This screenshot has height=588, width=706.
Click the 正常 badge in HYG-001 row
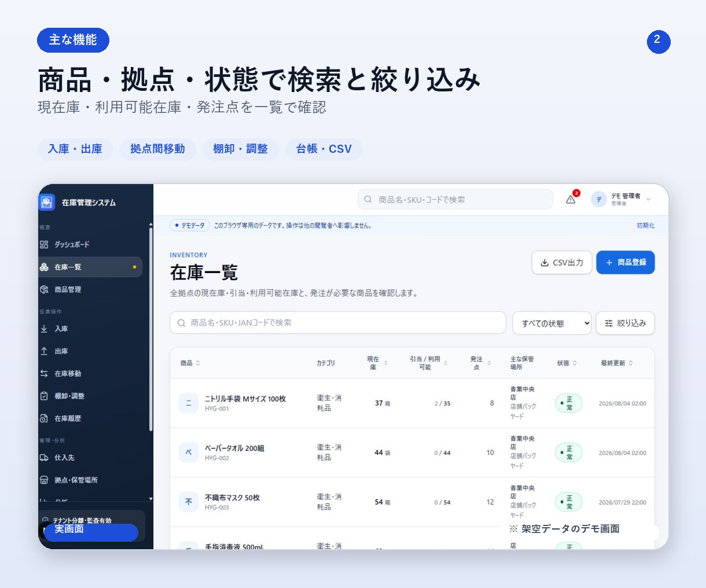click(568, 403)
